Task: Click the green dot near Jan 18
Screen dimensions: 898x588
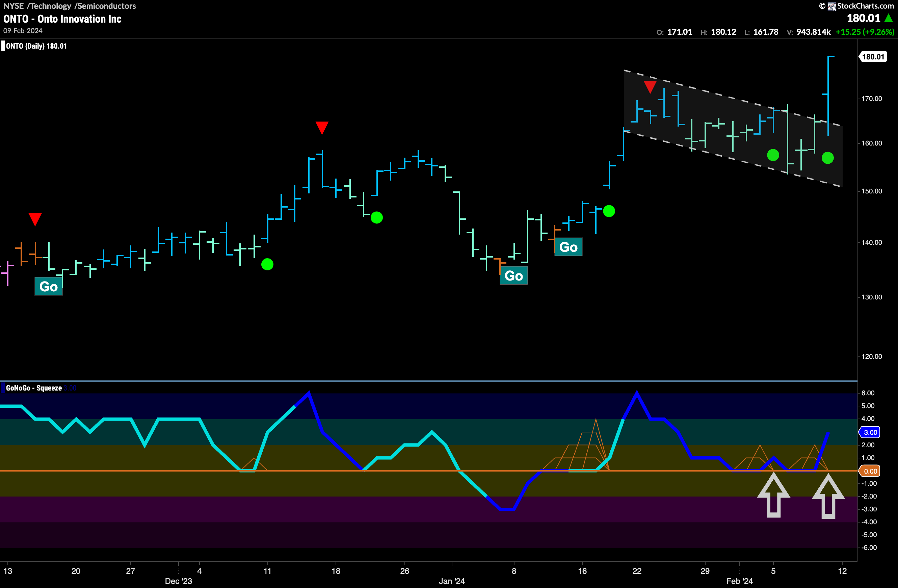Action: [609, 211]
